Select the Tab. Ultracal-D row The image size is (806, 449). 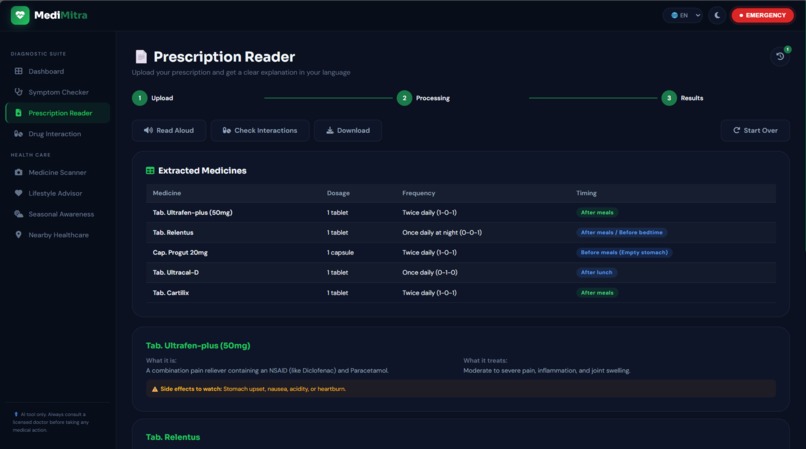(x=461, y=273)
